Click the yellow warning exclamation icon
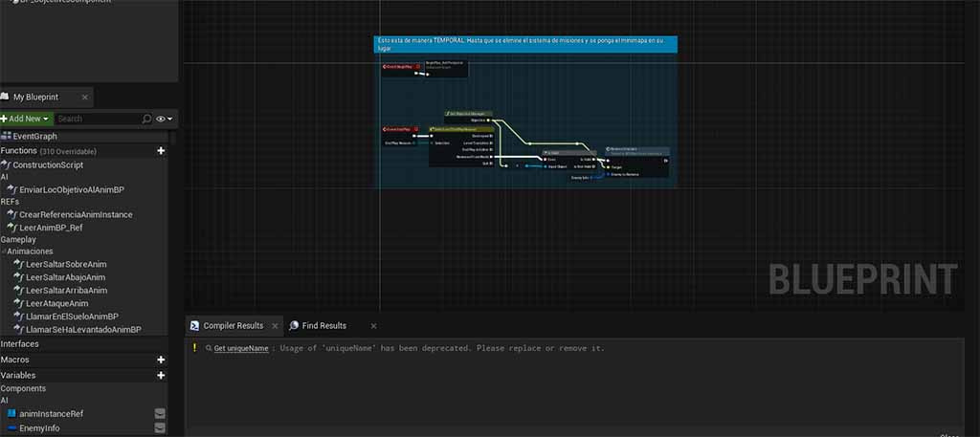Image resolution: width=980 pixels, height=437 pixels. 194,348
